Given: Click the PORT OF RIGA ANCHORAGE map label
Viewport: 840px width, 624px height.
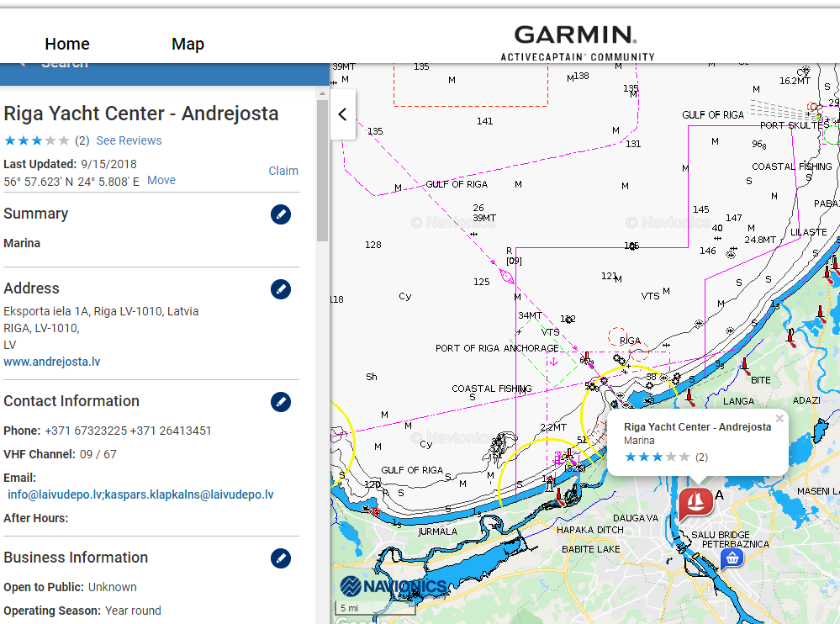Looking at the screenshot, I should point(497,348).
